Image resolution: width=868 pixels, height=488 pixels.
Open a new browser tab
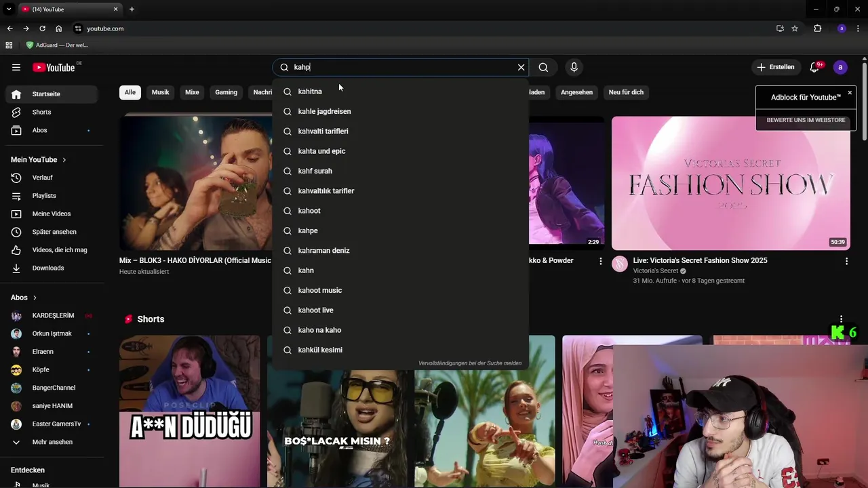[132, 9]
